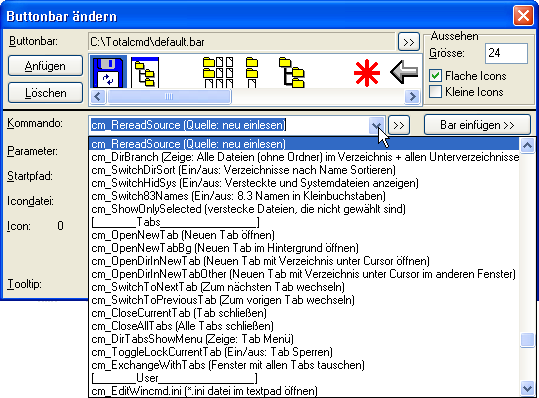Choose cm_CloseCurrentTab (Tab schließen)
This screenshot has width=539, height=398.
tap(304, 313)
